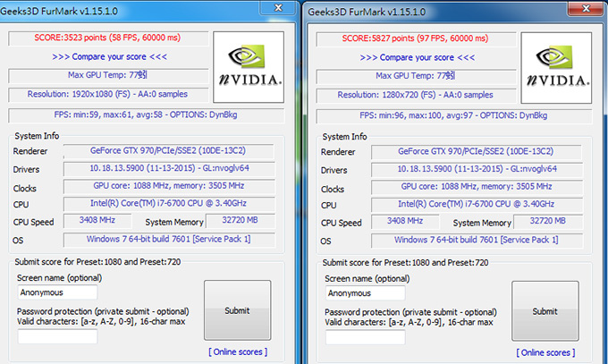Close the left FurMark window

pos(278,7)
